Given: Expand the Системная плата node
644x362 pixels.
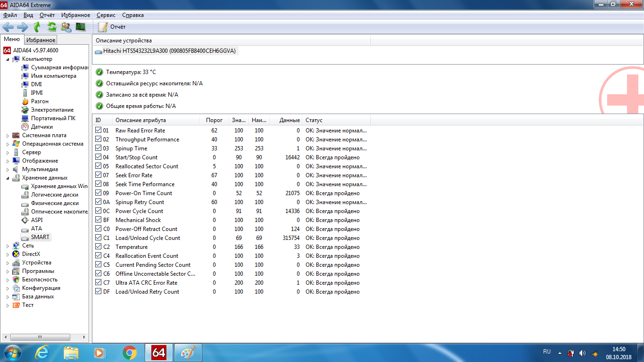Looking at the screenshot, I should (8, 136).
